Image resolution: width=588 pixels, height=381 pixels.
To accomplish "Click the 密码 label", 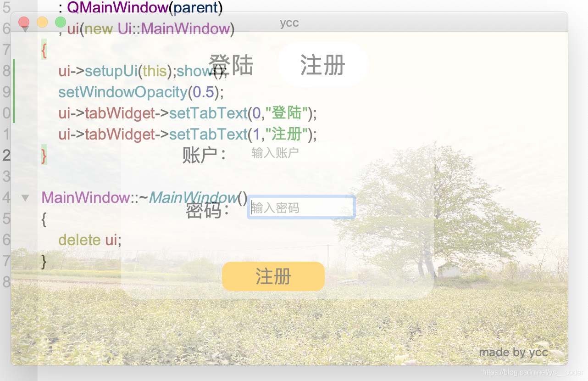I will [x=207, y=211].
